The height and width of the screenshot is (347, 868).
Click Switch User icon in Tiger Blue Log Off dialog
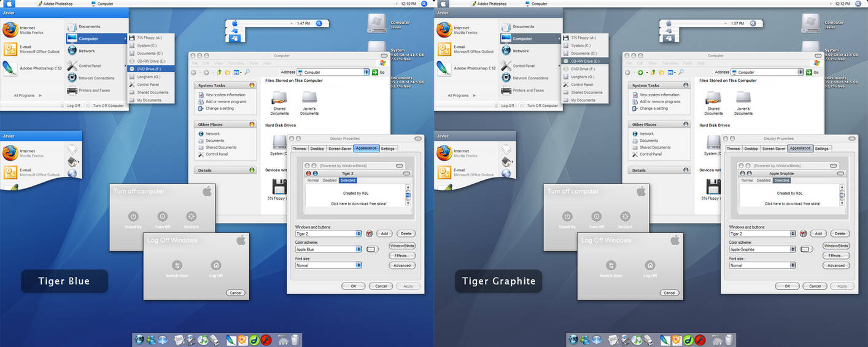[x=177, y=265]
